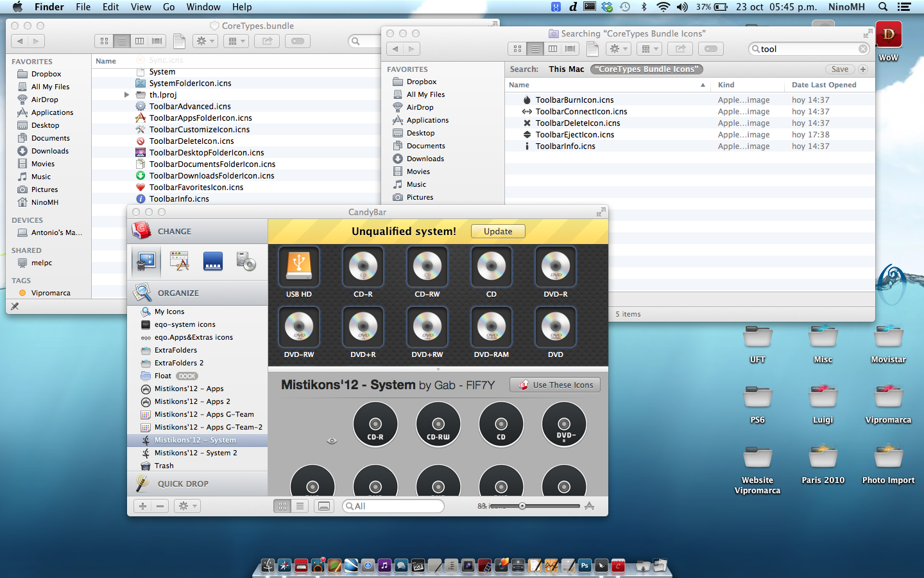924x578 pixels.
Task: Click blank document toolbar icon in Searching window
Action: [x=593, y=49]
